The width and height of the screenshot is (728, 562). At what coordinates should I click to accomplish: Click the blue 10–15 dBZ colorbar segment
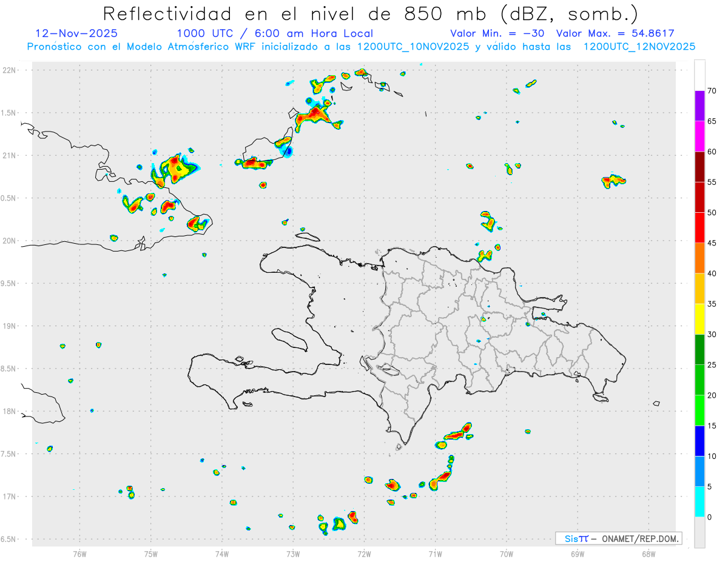point(699,441)
